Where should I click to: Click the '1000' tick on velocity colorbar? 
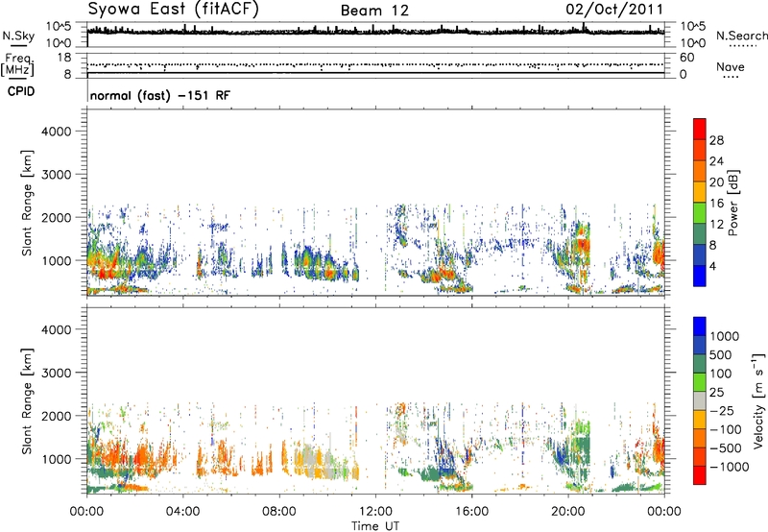click(725, 336)
